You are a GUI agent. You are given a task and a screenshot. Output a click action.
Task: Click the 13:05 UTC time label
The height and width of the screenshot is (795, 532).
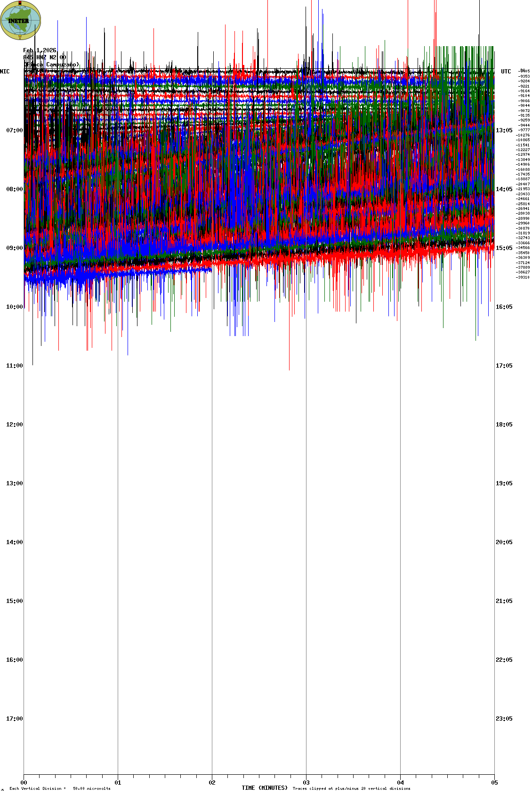(504, 130)
